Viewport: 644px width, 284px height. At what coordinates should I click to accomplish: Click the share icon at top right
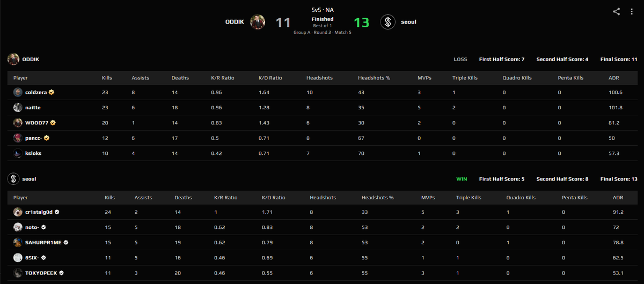tap(617, 11)
